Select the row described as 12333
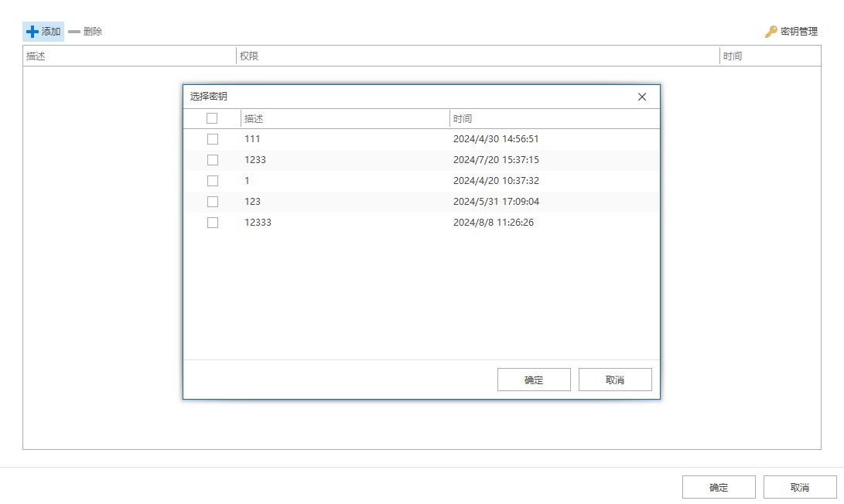 [x=422, y=223]
